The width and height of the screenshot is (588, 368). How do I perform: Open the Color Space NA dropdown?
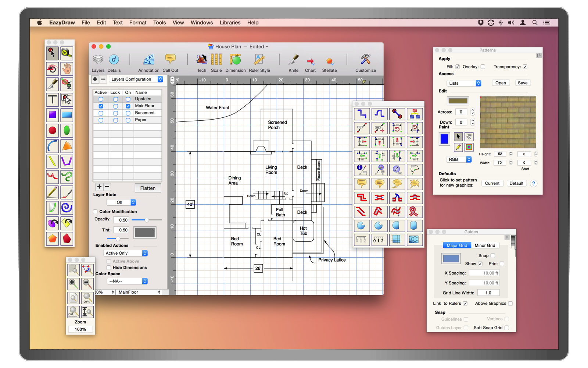(127, 281)
